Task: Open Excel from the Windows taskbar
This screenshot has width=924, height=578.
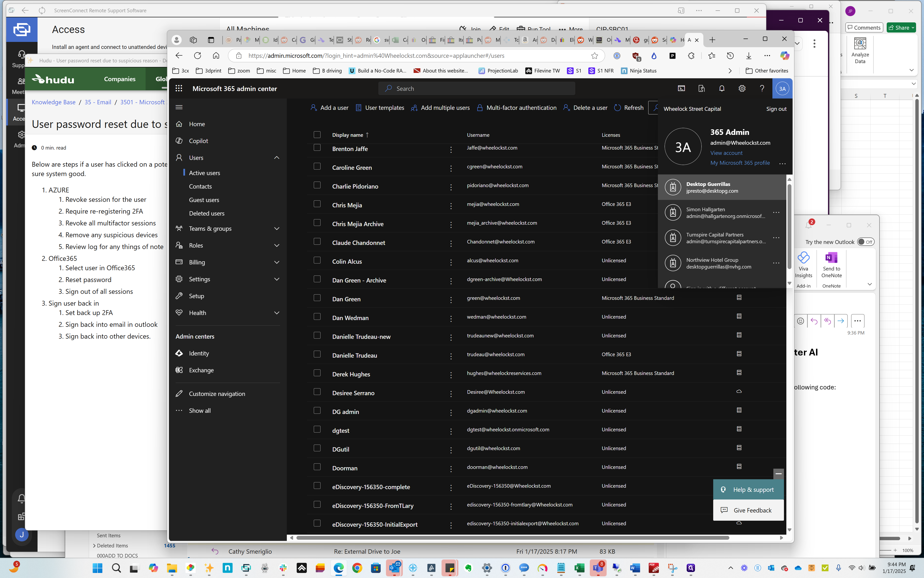Action: [x=579, y=568]
